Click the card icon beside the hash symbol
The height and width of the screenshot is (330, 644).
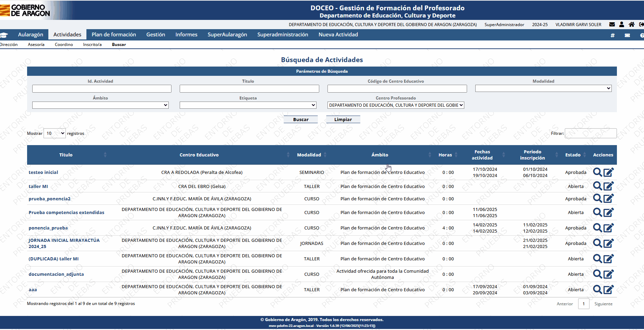click(x=627, y=35)
